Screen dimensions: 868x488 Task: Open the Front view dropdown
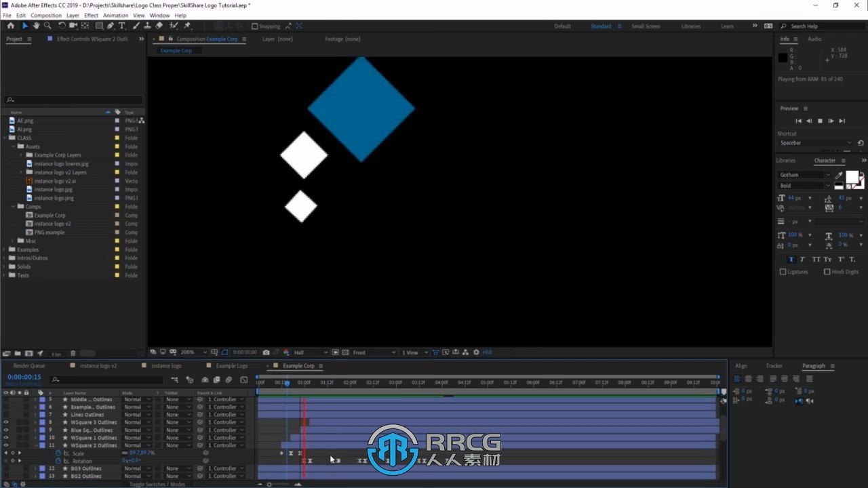coord(374,352)
